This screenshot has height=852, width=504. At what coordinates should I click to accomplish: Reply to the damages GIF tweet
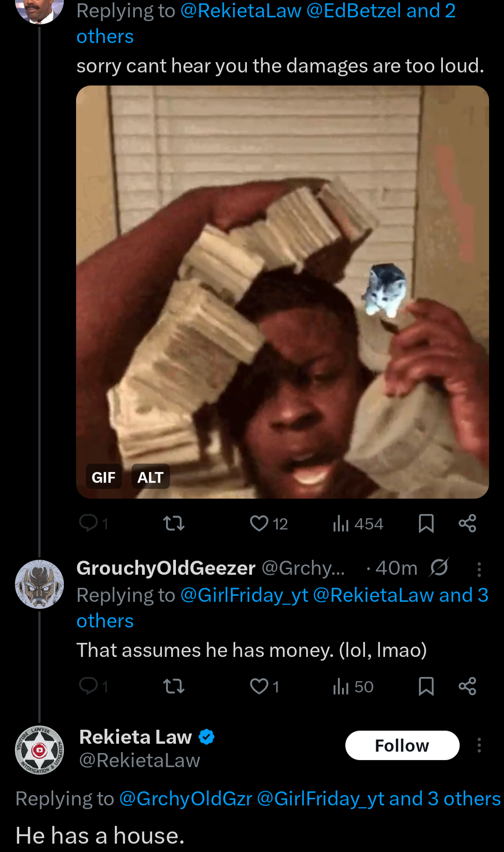(x=93, y=523)
